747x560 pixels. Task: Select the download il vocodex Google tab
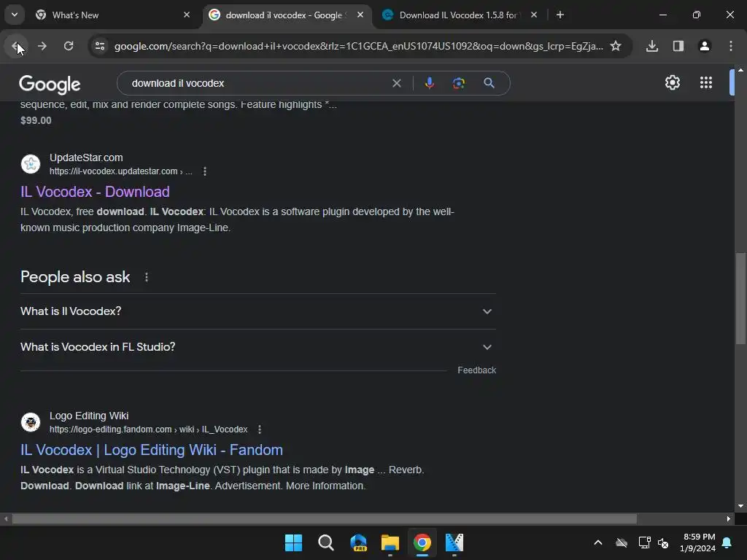[x=286, y=15]
